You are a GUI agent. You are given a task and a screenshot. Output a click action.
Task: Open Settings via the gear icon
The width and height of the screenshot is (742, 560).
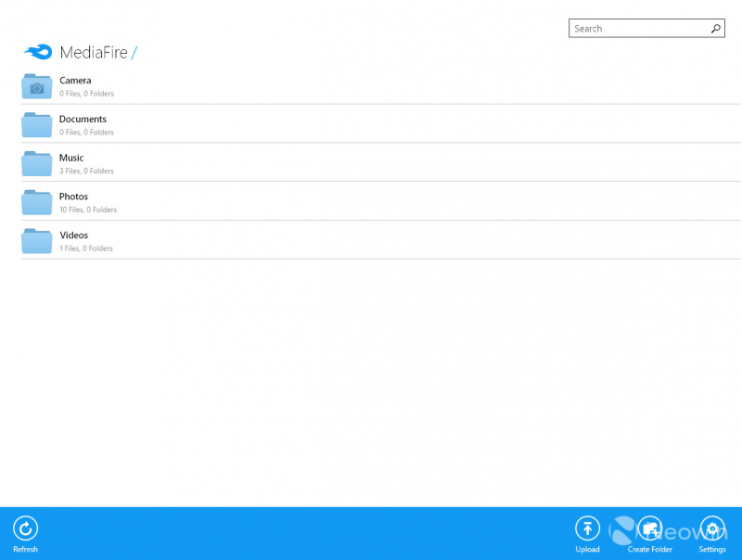[712, 528]
